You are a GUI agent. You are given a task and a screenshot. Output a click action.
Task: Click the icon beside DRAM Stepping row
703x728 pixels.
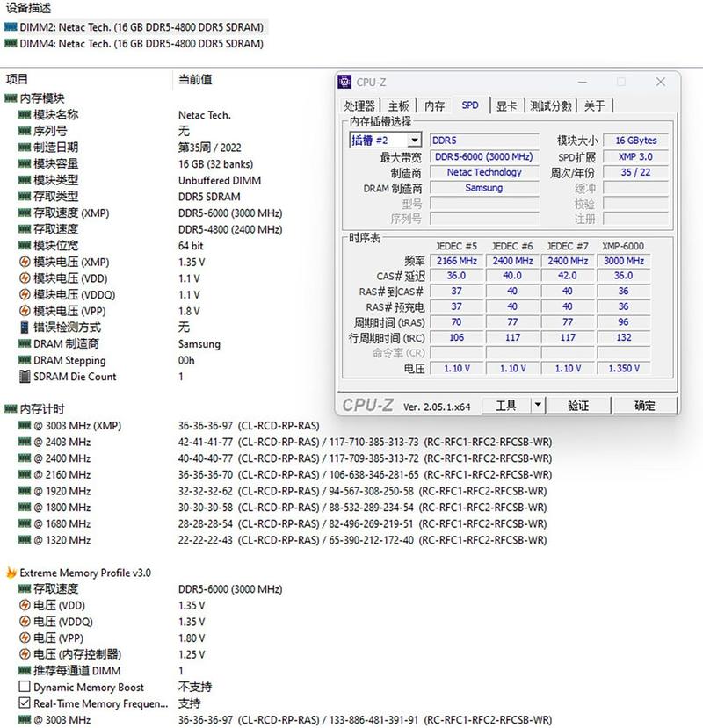point(25,360)
